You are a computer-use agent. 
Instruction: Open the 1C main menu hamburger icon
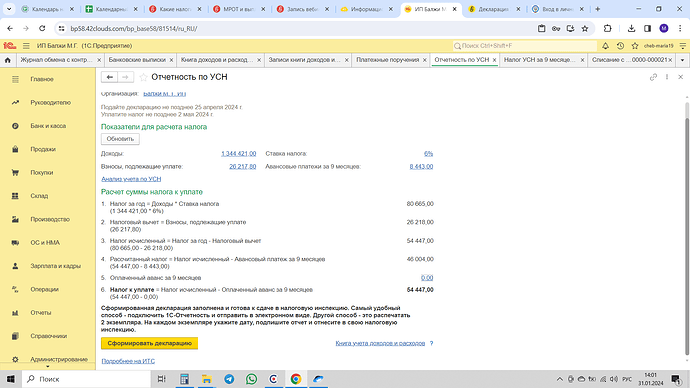(26, 46)
